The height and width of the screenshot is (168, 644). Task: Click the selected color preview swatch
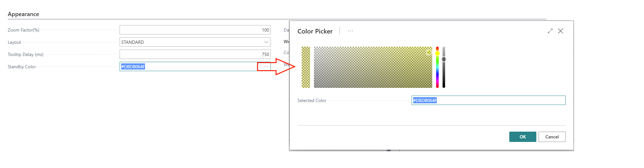pyautogui.click(x=306, y=67)
